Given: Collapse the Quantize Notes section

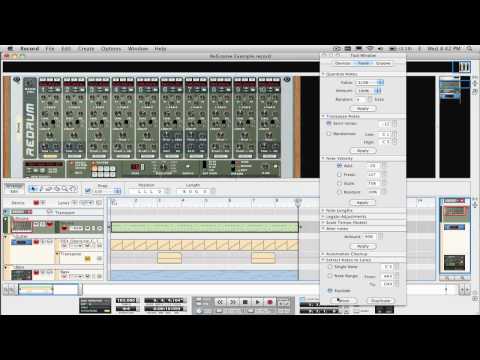Looking at the screenshot, I should [323, 74].
